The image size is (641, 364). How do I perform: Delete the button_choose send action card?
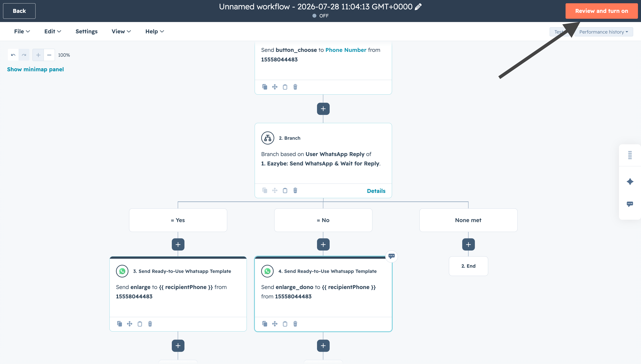point(295,87)
